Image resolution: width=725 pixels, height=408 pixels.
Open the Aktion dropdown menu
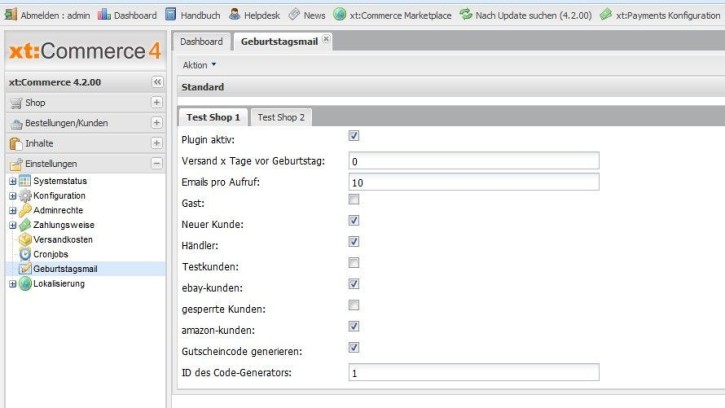[199, 65]
